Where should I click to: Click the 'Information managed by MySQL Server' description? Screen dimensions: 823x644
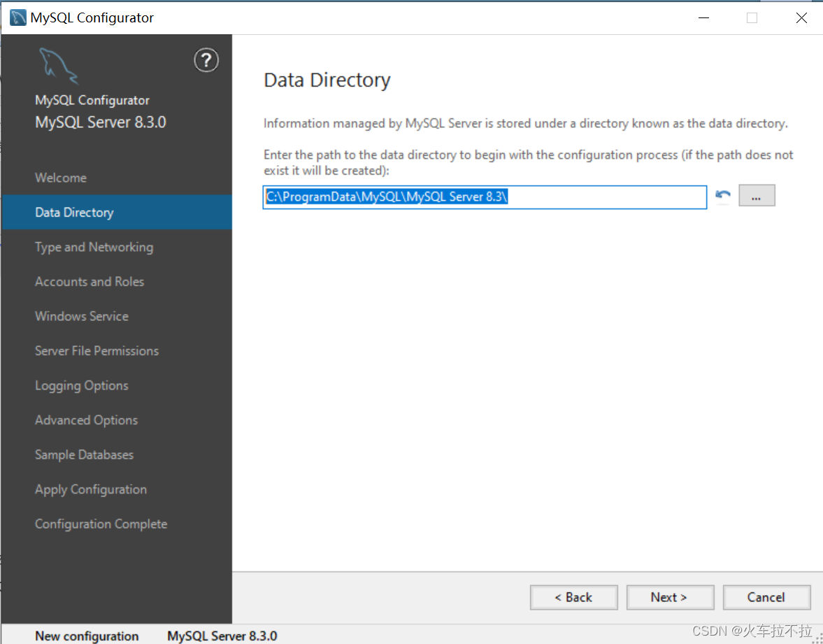525,123
